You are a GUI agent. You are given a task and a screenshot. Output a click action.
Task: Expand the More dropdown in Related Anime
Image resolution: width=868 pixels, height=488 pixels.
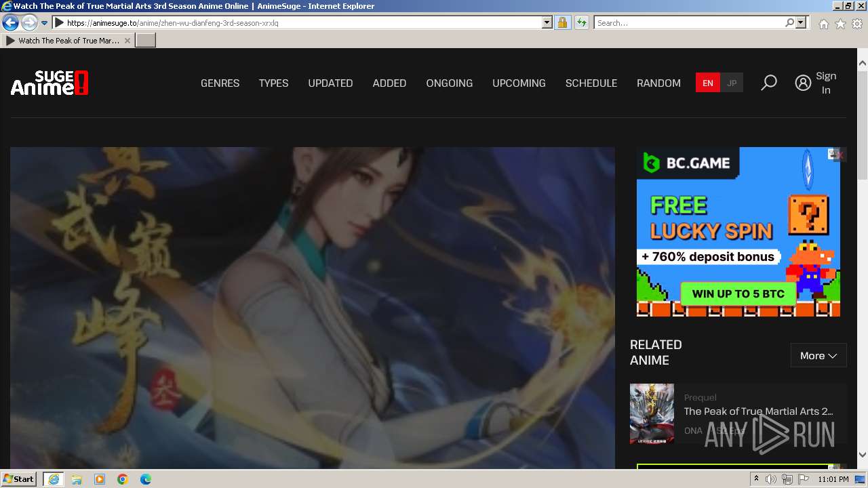(818, 356)
